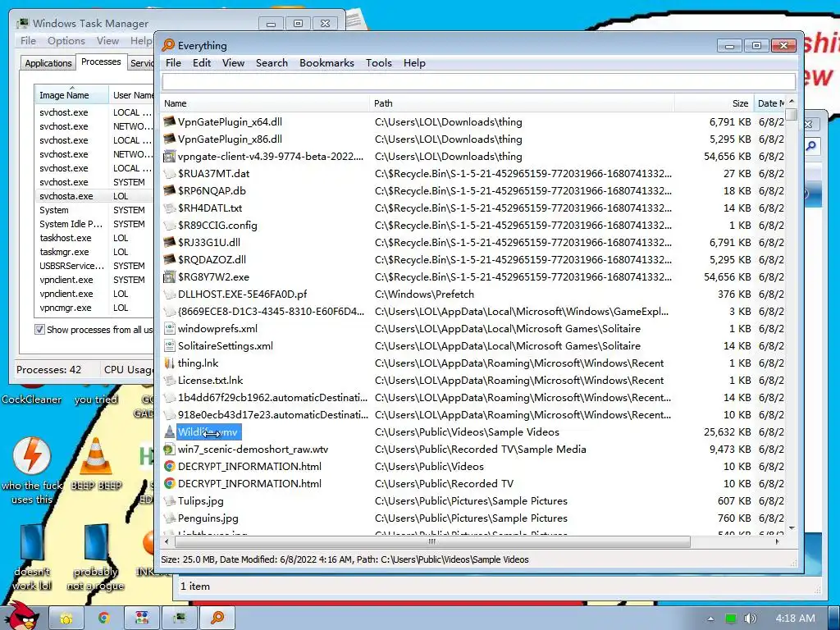Sort results by Name column header

[x=265, y=103]
